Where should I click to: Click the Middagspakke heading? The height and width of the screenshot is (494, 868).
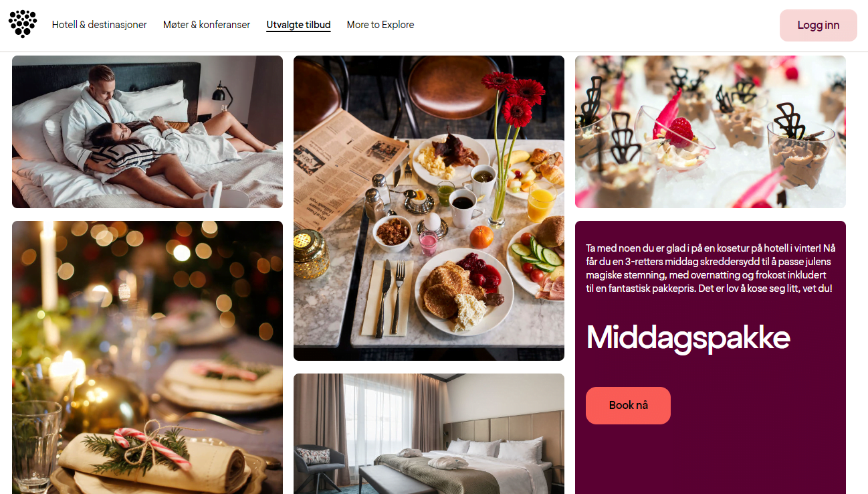[688, 337]
